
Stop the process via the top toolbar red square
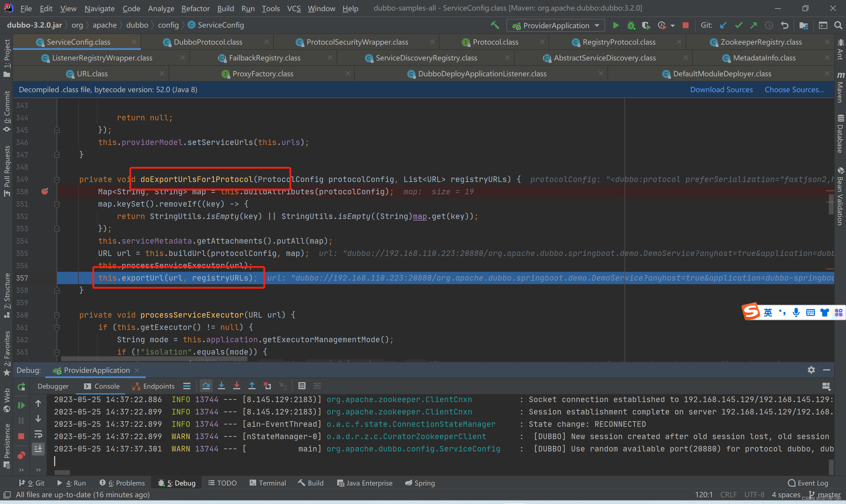(686, 25)
